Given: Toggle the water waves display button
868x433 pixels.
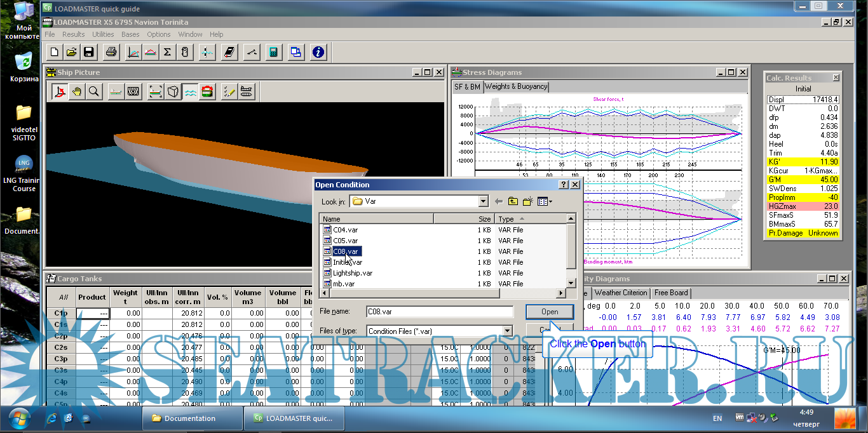Looking at the screenshot, I should [x=190, y=92].
